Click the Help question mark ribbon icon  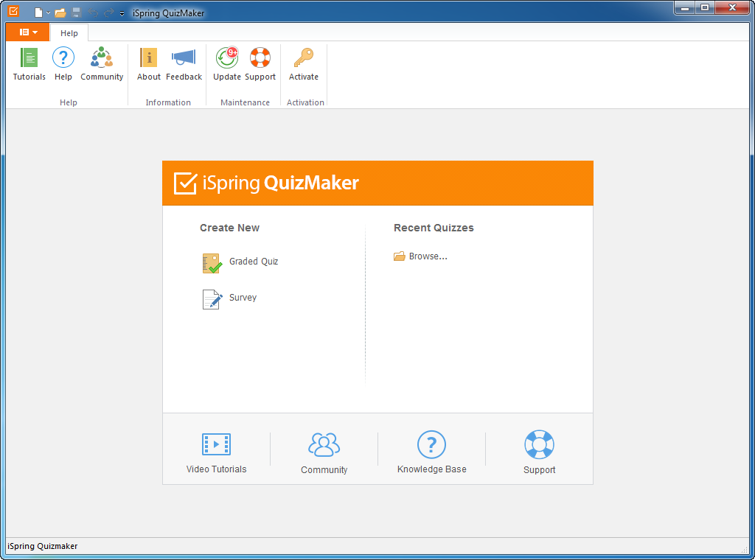pos(63,64)
